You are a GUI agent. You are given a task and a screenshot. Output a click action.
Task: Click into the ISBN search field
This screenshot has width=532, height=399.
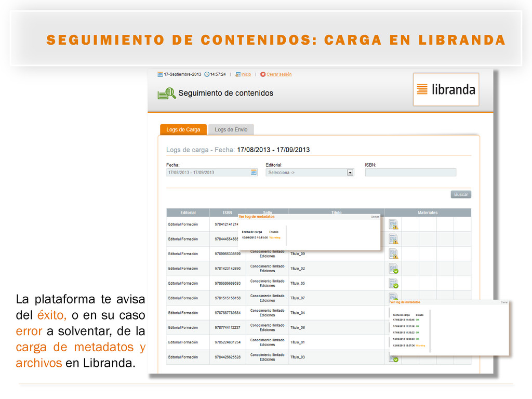click(x=410, y=172)
